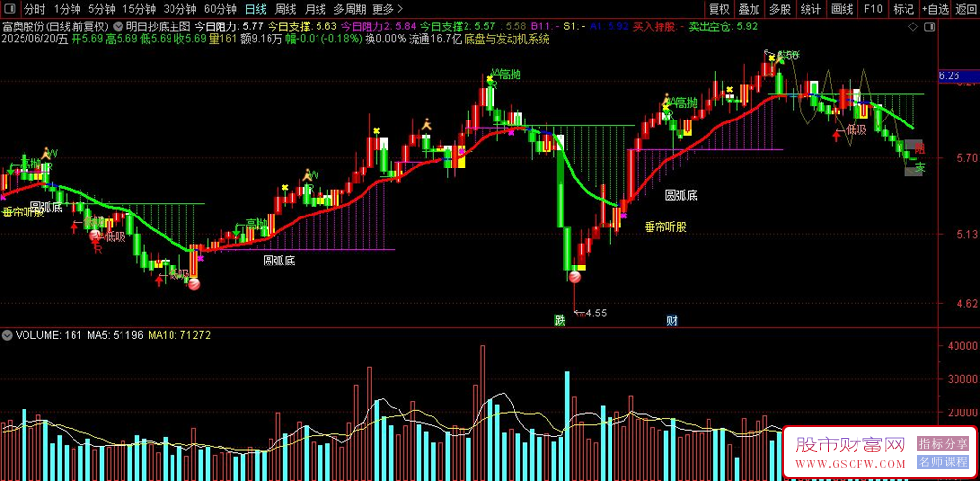Viewport: 980px width, 481px height.
Task: Click the ←4.55 lowest price label
Action: pyautogui.click(x=591, y=313)
